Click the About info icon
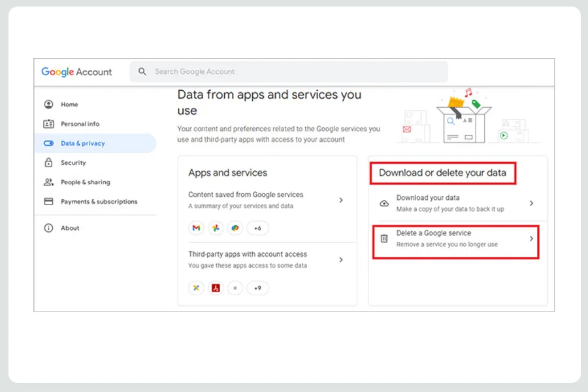Viewport: 588px width, 392px height. point(48,228)
